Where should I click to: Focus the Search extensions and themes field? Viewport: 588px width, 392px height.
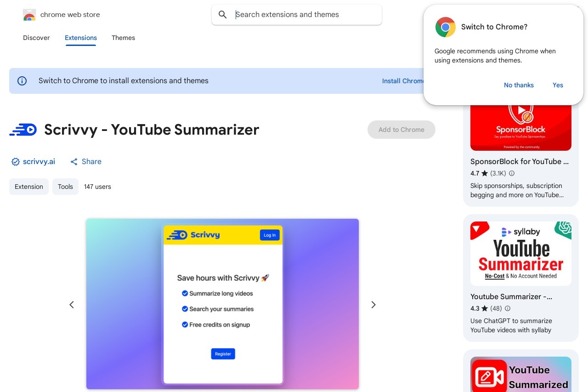tap(297, 15)
